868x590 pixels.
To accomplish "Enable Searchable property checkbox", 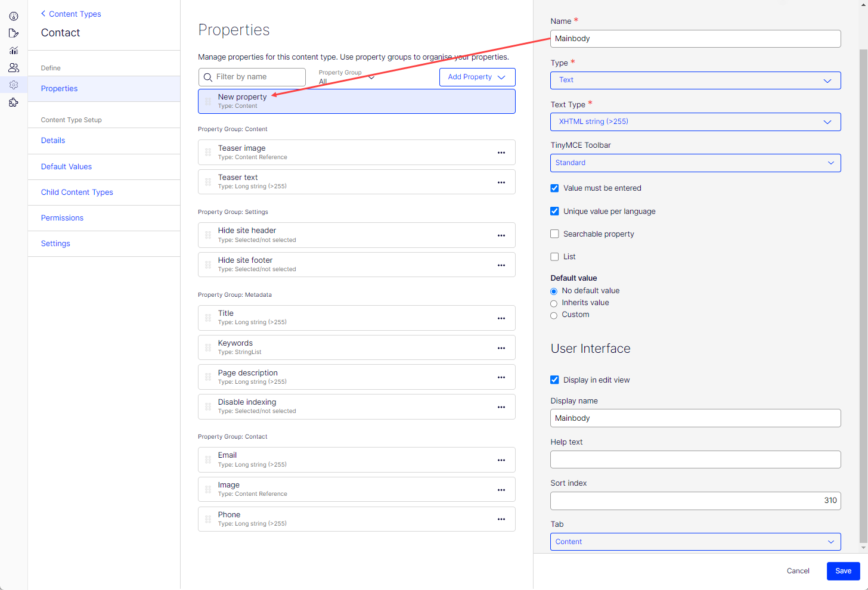I will click(554, 234).
